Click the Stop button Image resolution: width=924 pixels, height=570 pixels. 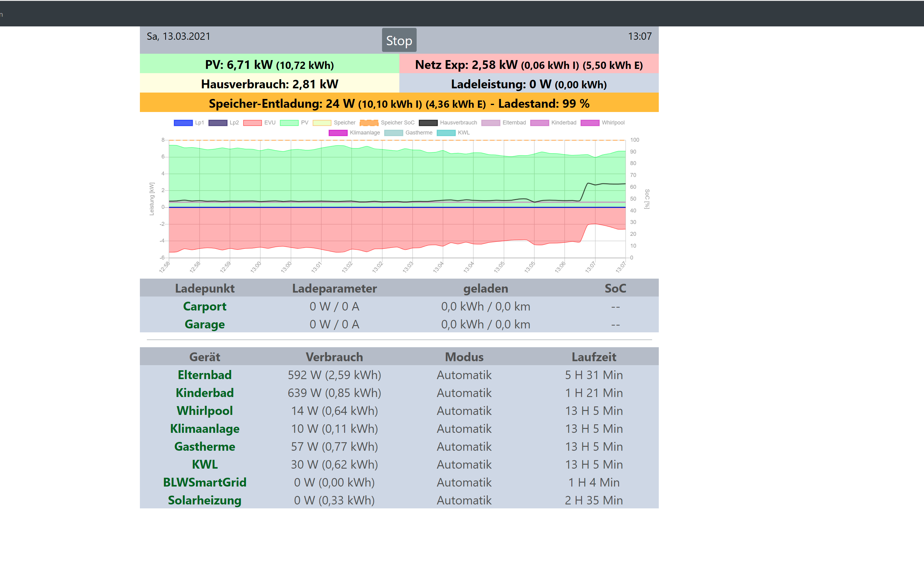pos(399,40)
